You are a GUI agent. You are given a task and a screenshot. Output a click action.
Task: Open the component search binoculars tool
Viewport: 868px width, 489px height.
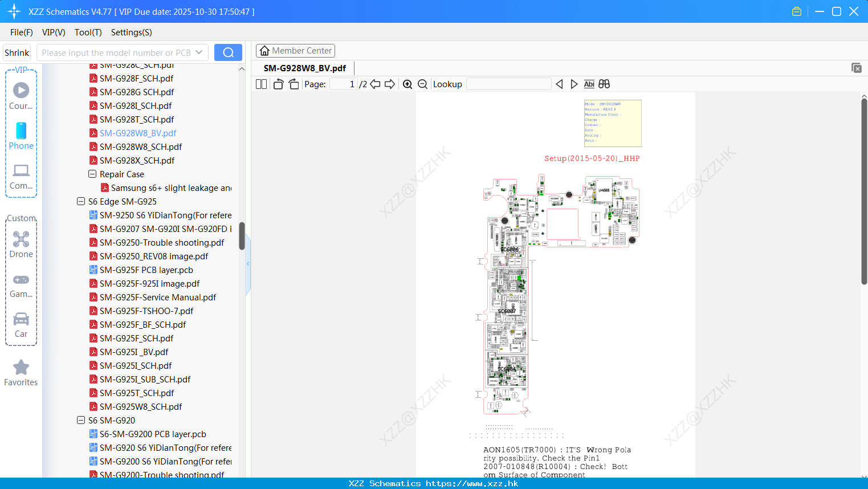tap(604, 84)
